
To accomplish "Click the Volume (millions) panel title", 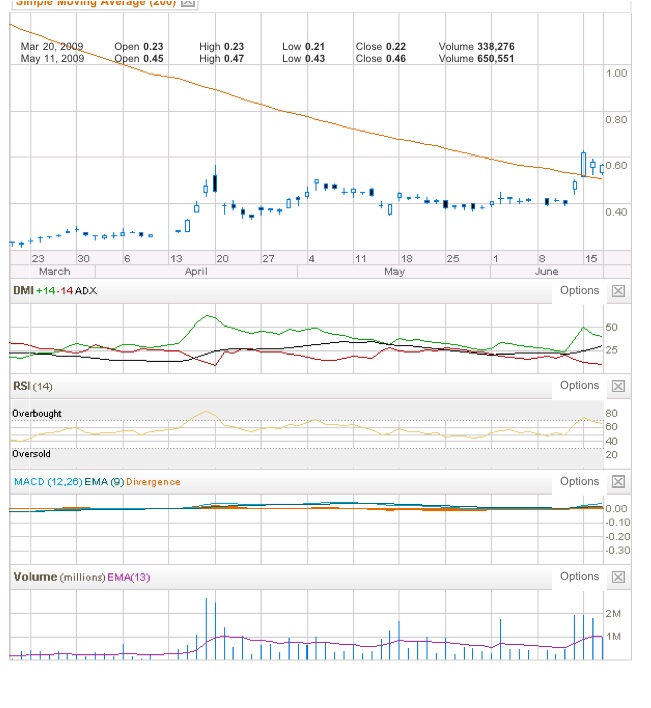I will pos(58,577).
